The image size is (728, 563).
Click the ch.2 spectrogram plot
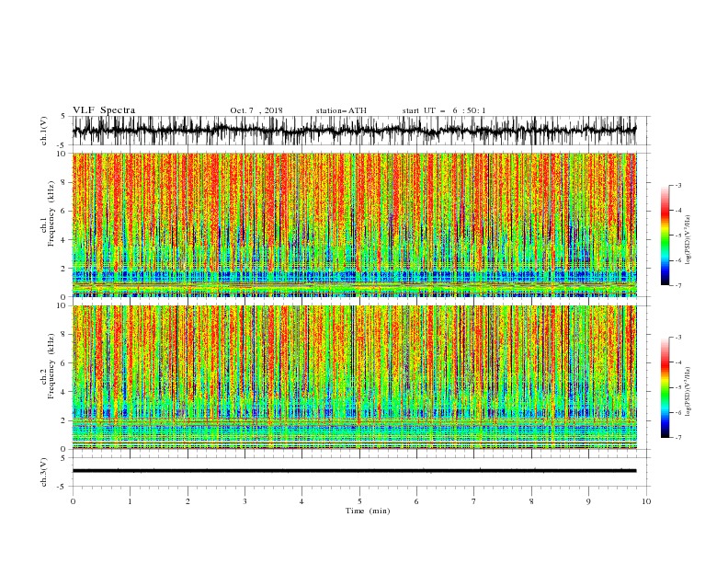(x=354, y=377)
